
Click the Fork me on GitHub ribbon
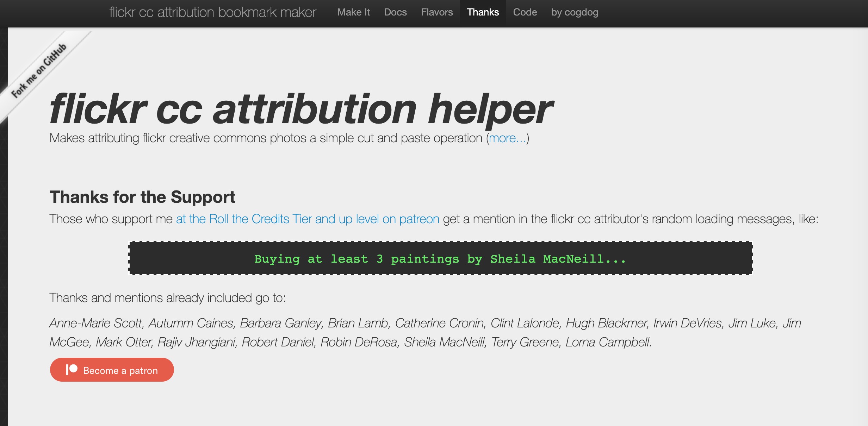point(39,70)
